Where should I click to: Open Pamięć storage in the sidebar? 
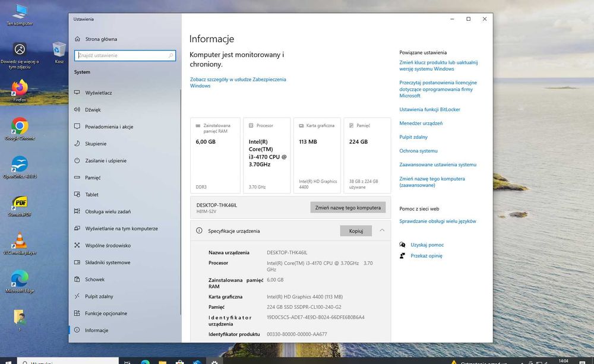93,178
